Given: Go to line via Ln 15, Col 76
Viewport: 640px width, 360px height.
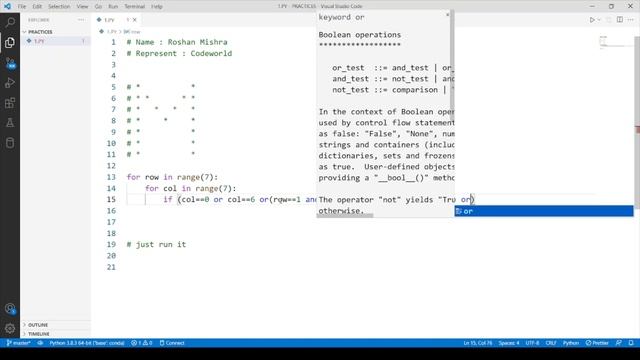Looking at the screenshot, I should pyautogui.click(x=478, y=343).
